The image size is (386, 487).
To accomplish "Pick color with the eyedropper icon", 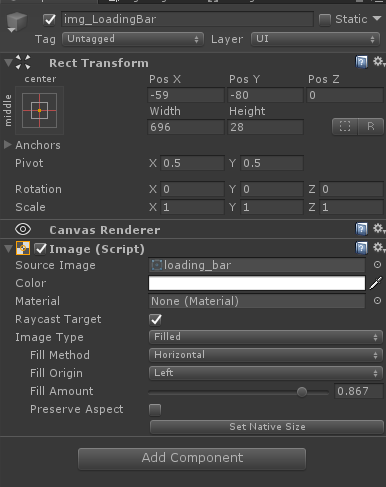I will pyautogui.click(x=376, y=283).
